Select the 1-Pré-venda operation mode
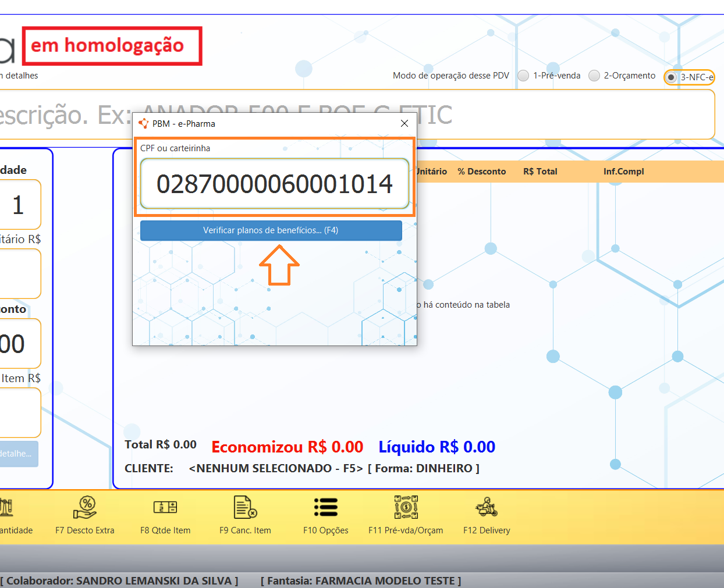Screen dimensions: 724x588 [x=524, y=76]
